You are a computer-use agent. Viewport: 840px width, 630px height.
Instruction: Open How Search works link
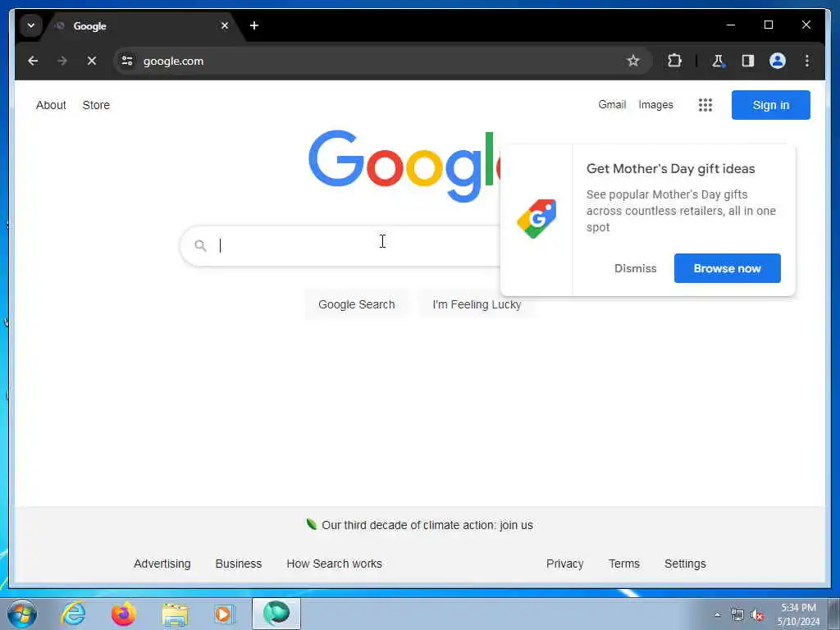[335, 564]
